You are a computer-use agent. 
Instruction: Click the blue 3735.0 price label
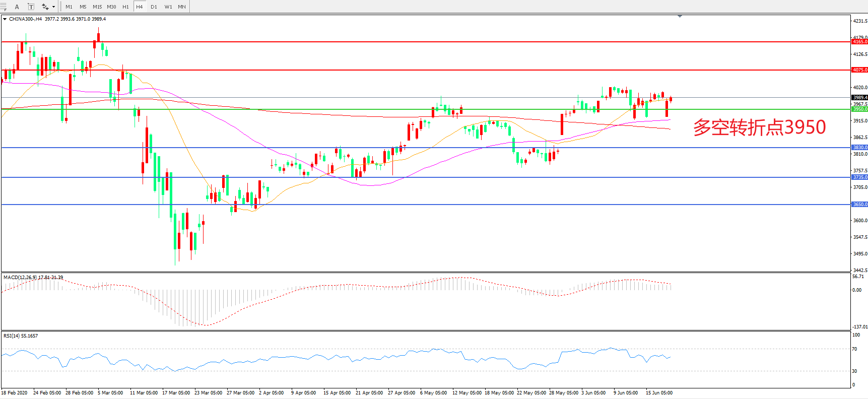tap(859, 177)
